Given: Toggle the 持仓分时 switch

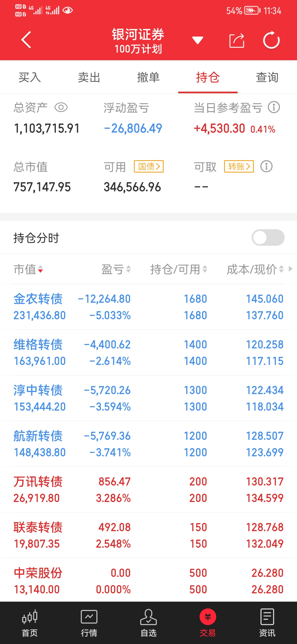Looking at the screenshot, I should 268,238.
